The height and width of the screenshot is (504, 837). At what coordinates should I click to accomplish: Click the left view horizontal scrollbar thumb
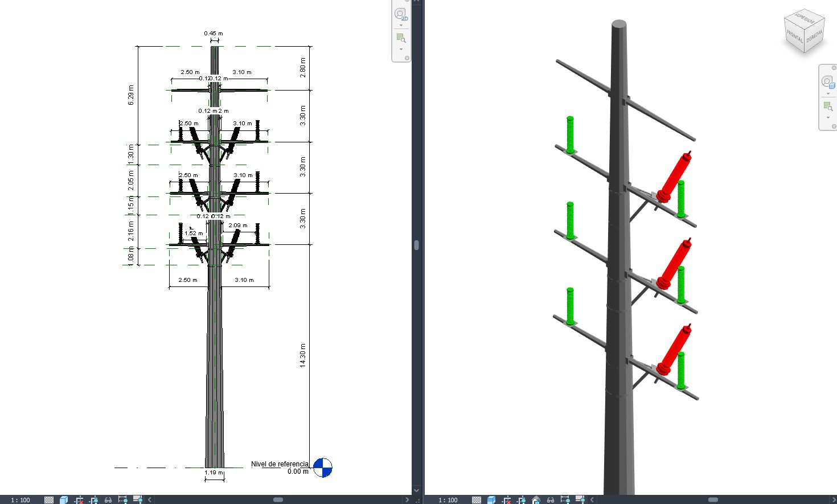coord(278,499)
